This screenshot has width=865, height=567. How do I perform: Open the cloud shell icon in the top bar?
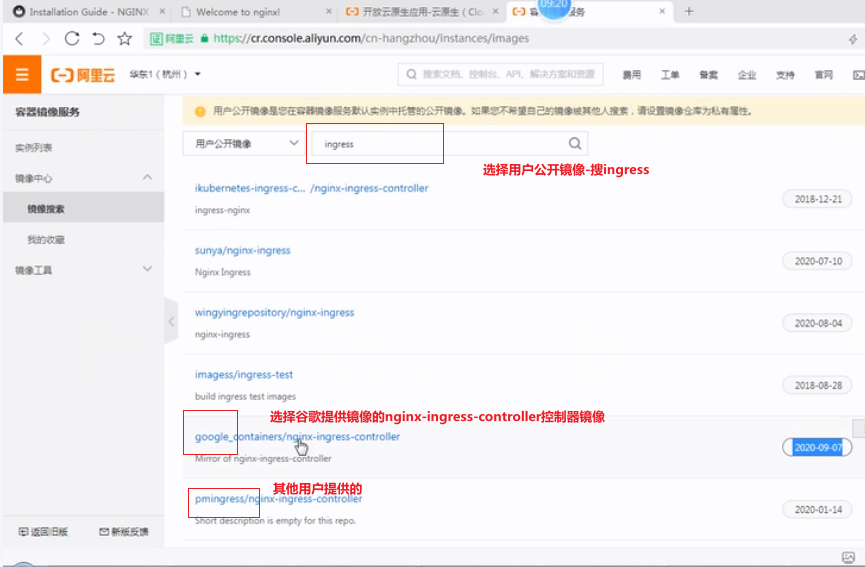(858, 75)
